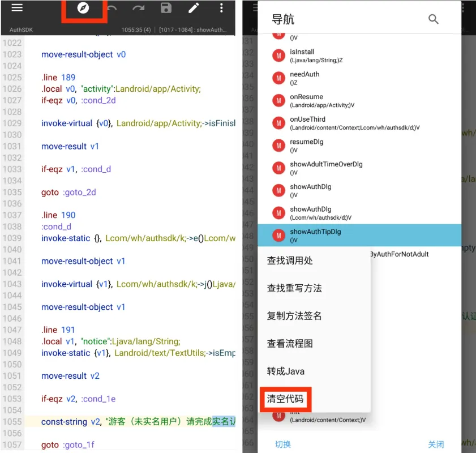Viewport: 476px width, 453px height.
Task: Redo the last edit
Action: pyautogui.click(x=138, y=8)
